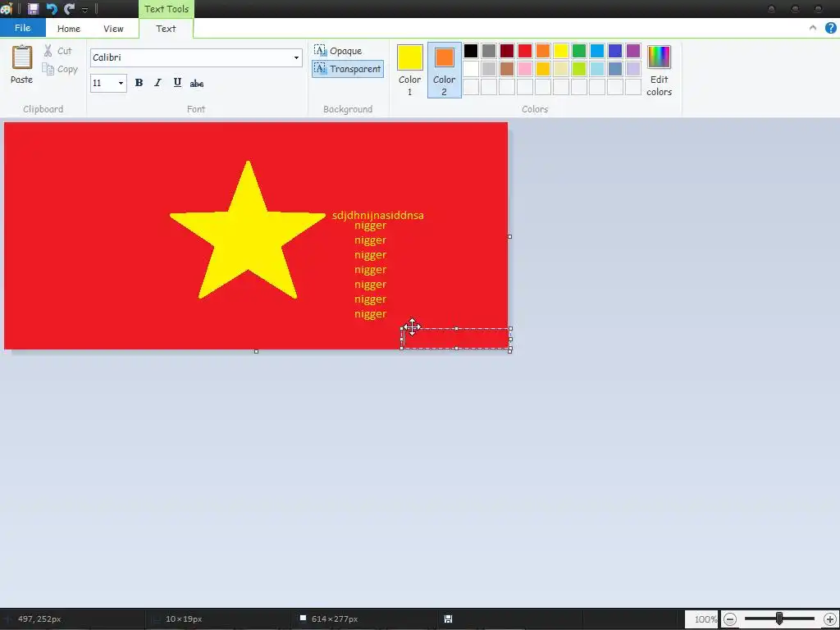Click inside the dashed text box on canvas
840x630 pixels.
tap(456, 339)
